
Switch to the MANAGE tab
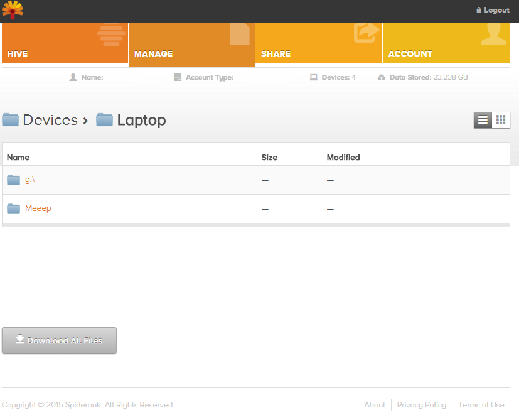(x=192, y=45)
